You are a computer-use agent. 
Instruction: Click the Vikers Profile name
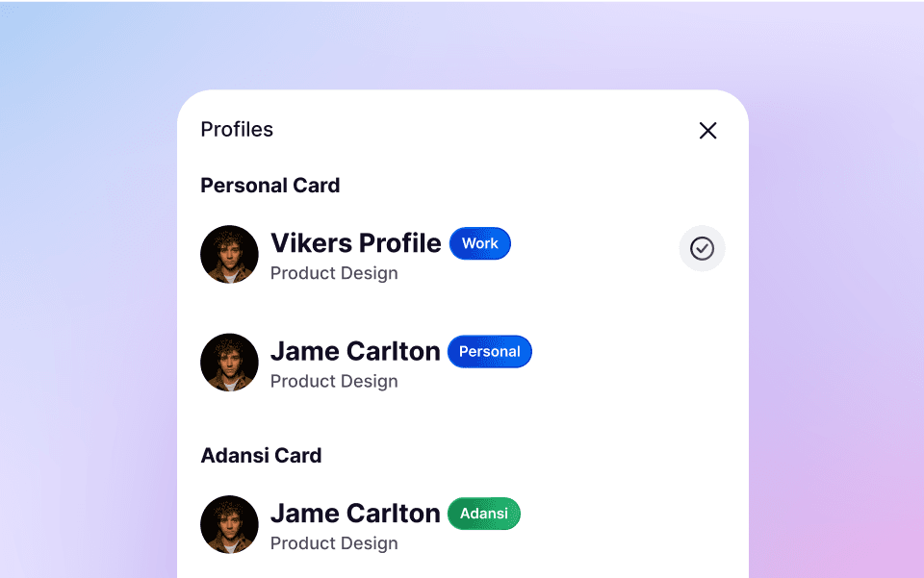[356, 243]
